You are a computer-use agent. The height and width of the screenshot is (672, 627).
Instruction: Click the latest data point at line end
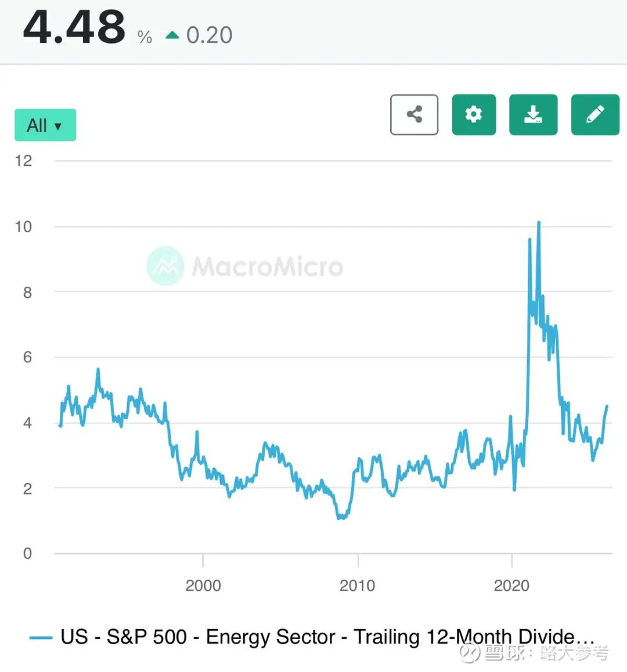coord(607,406)
